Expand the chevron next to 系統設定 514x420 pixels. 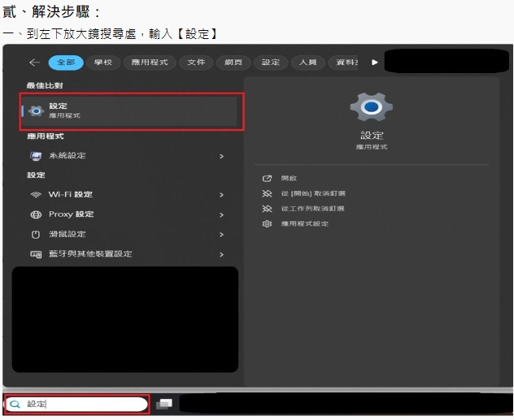tap(221, 156)
